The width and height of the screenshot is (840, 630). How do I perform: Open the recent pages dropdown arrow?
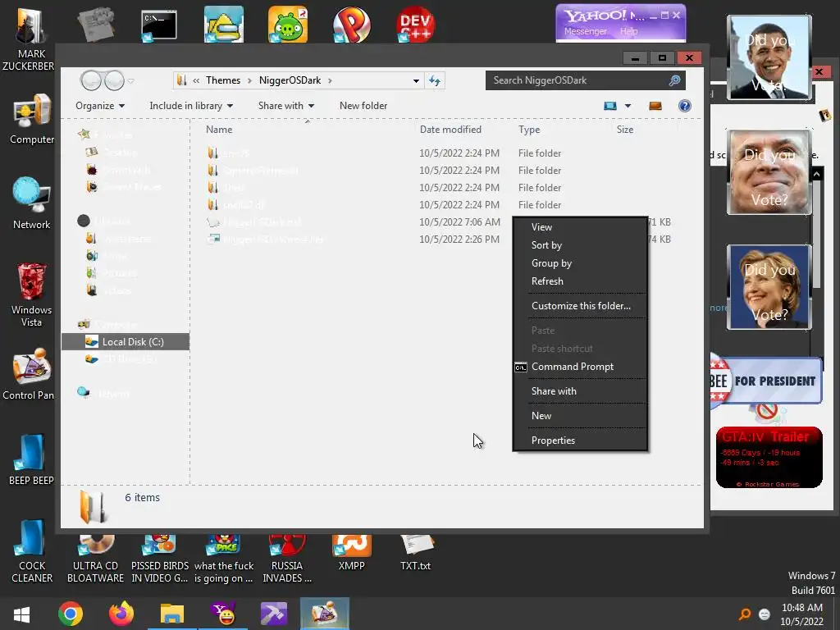point(131,81)
